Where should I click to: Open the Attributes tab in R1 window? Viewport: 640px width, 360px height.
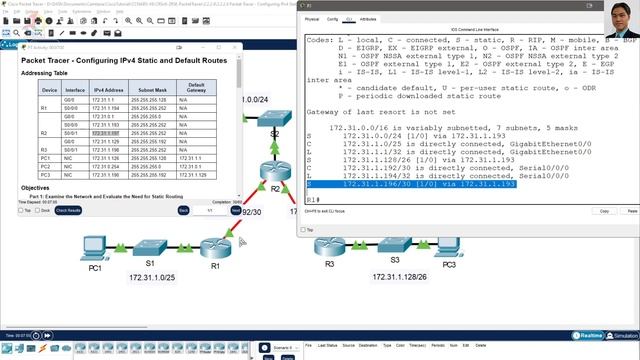click(368, 19)
